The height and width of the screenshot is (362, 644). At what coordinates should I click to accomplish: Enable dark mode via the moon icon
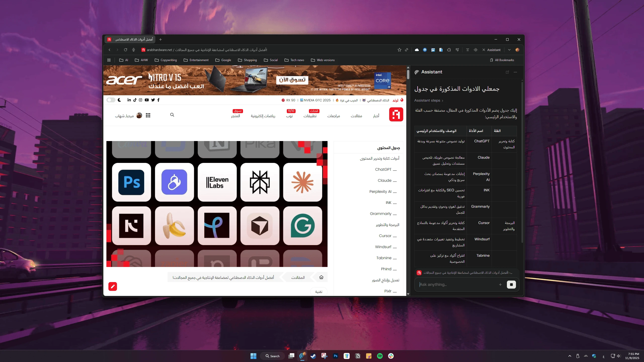click(x=119, y=100)
